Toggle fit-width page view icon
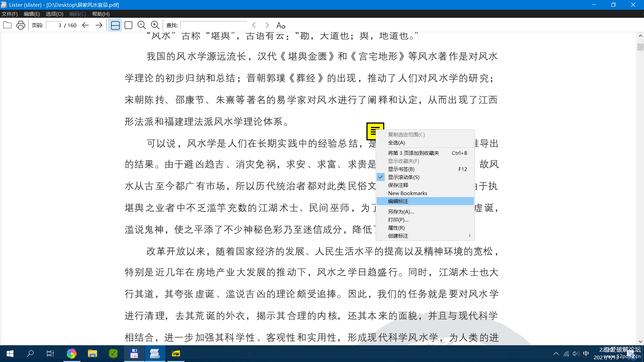 (115, 25)
